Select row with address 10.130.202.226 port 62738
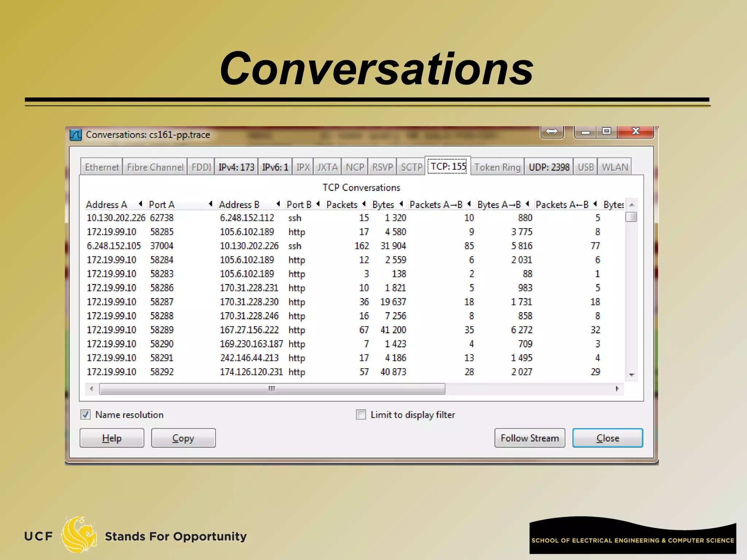Screen dimensions: 747x560 click(x=355, y=218)
